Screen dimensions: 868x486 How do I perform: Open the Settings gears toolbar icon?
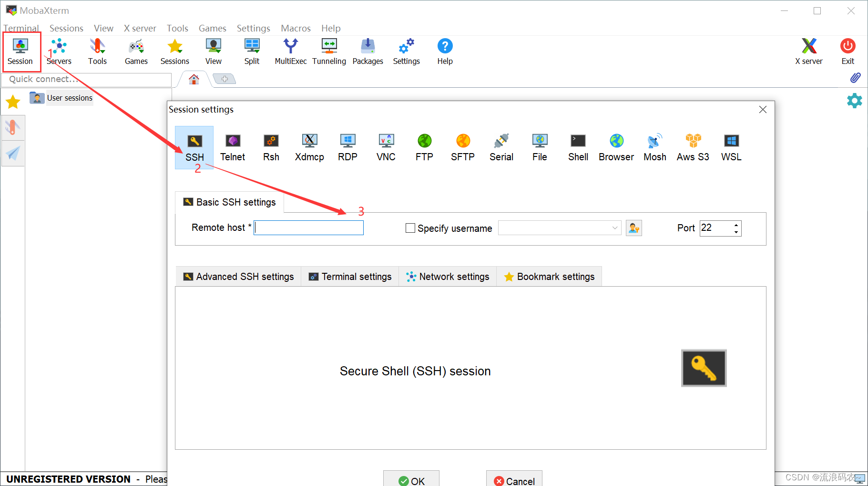click(407, 52)
